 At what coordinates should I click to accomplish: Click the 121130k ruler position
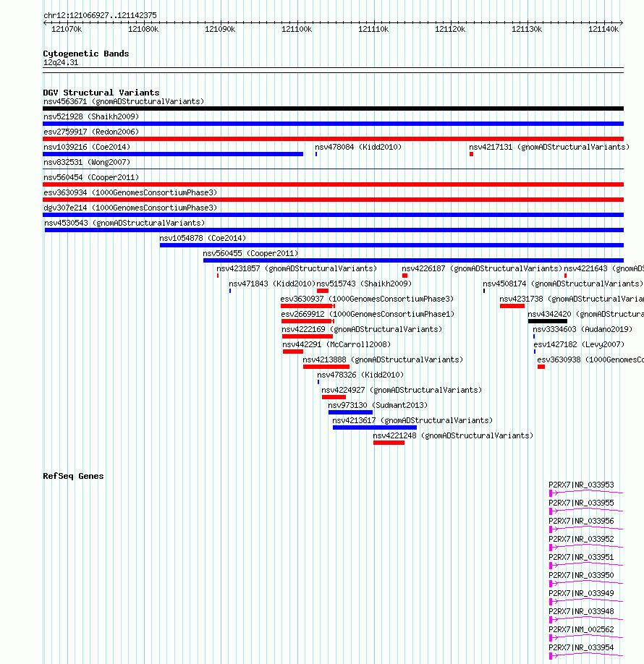click(527, 29)
